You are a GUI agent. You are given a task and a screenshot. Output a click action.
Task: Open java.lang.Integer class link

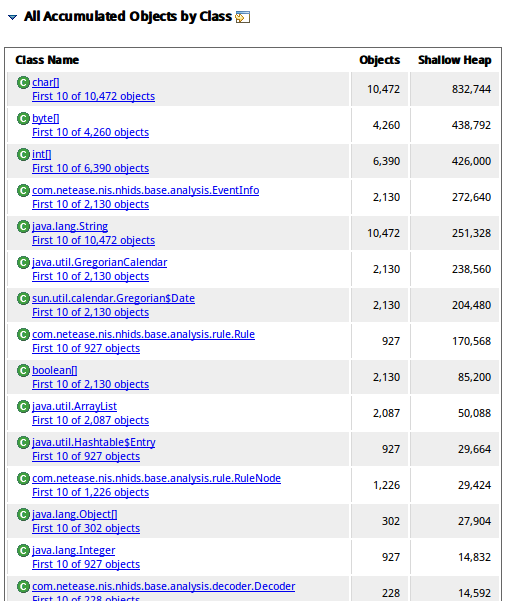point(74,550)
